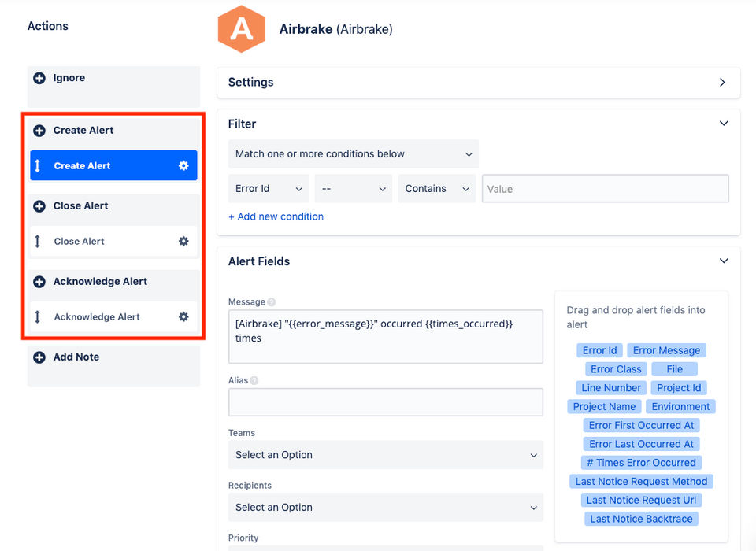Viewport: 756px width, 551px height.
Task: Click the plus icon beside Create Alert
Action: click(39, 130)
